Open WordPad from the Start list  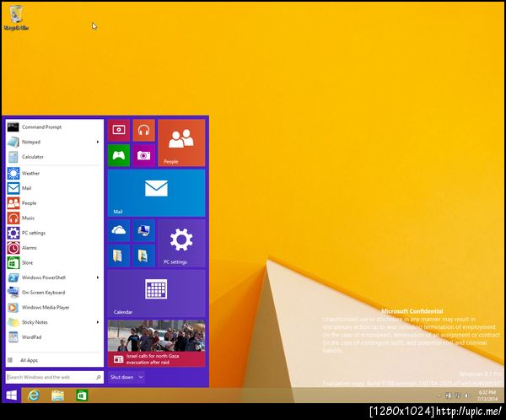tap(54, 337)
